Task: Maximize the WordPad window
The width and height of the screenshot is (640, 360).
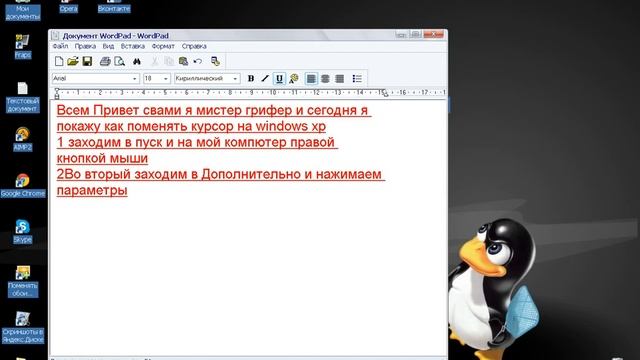Action: [416, 35]
